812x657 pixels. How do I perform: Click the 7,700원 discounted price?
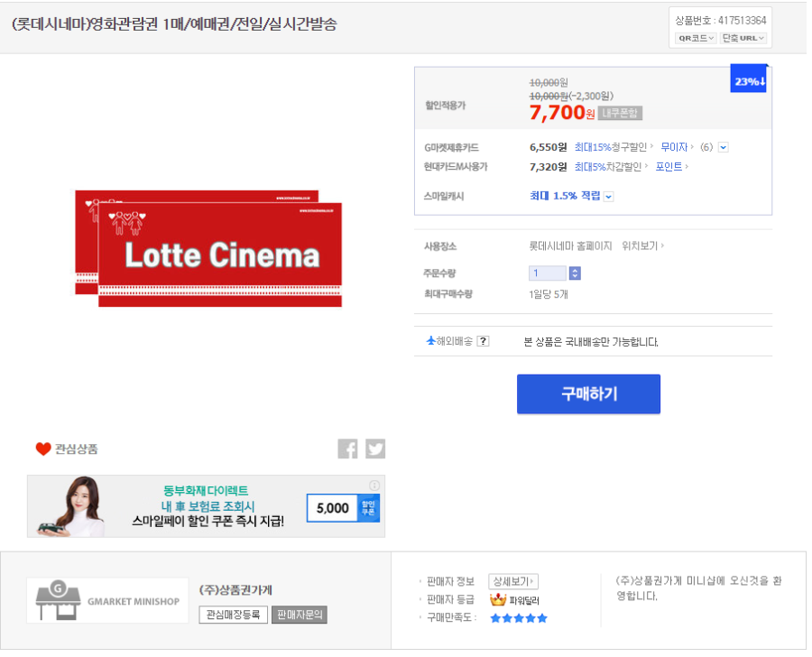pyautogui.click(x=562, y=112)
